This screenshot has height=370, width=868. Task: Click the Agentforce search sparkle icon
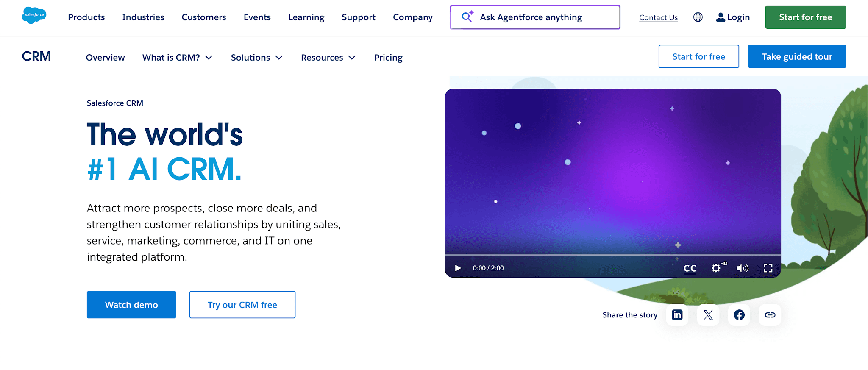[467, 16]
